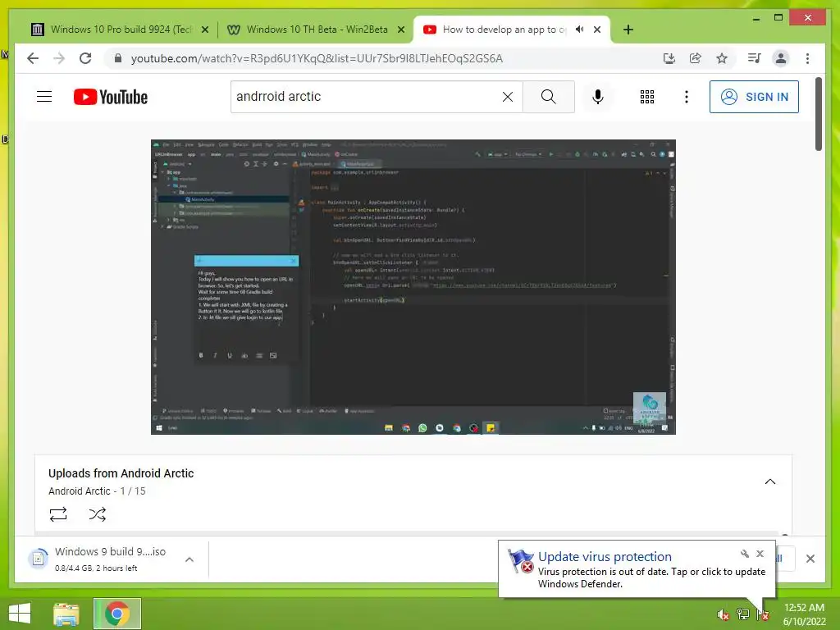Click the browser forward arrow
The width and height of the screenshot is (840, 630).
pos(59,58)
